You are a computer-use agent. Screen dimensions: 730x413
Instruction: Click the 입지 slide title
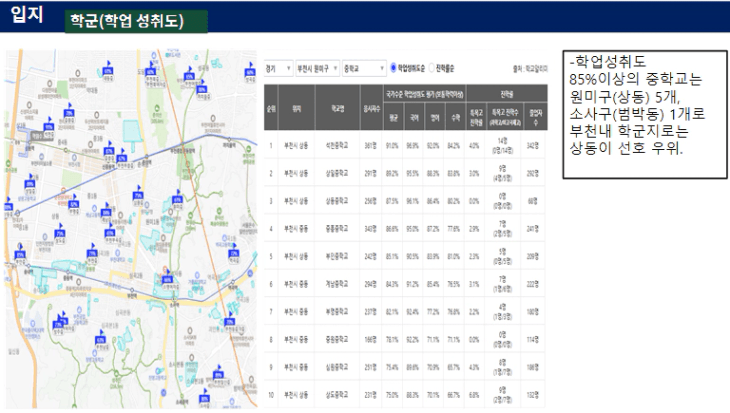pyautogui.click(x=26, y=15)
